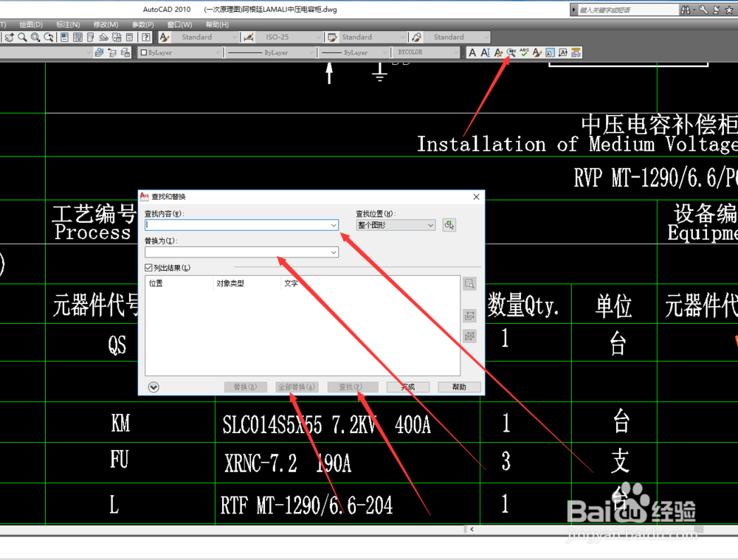
Task: Open the 标注(N) menu
Action: tap(68, 24)
